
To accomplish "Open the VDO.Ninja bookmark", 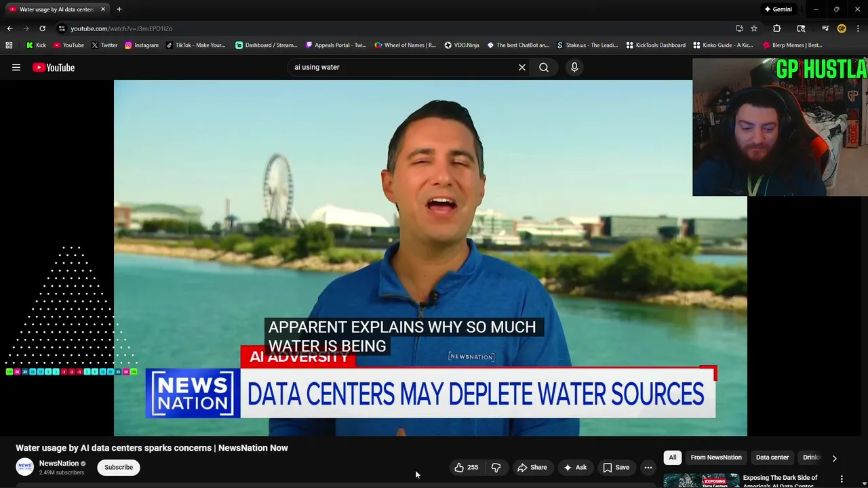I will click(x=462, y=45).
